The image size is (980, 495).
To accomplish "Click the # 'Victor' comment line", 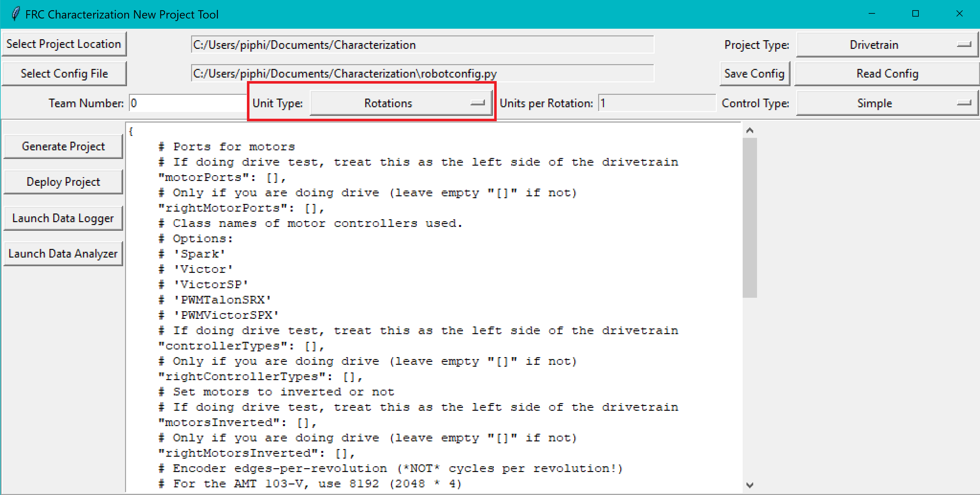I will click(196, 269).
